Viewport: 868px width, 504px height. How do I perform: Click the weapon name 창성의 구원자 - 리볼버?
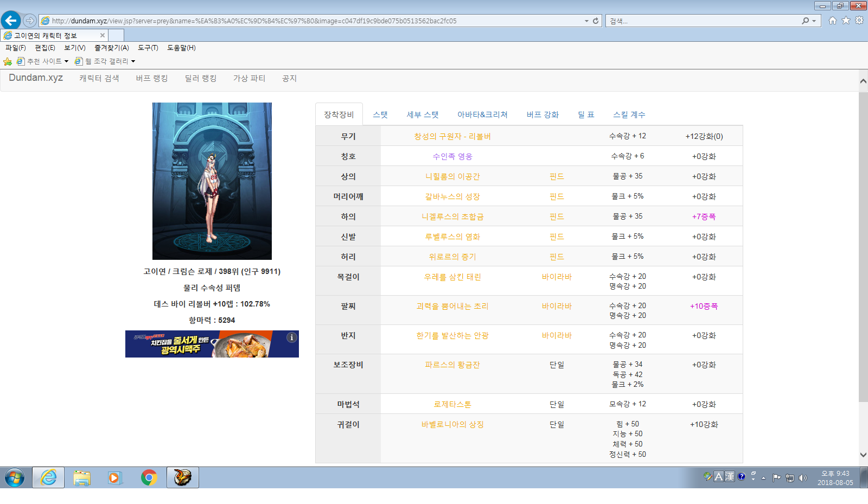(452, 136)
